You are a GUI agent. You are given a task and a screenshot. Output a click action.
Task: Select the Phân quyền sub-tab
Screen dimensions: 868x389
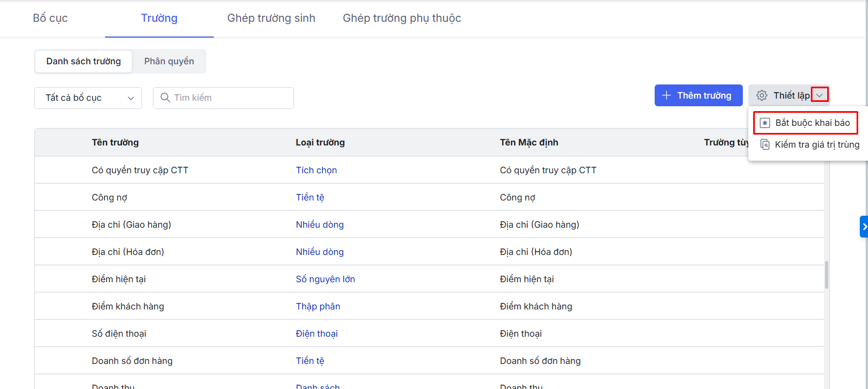169,61
